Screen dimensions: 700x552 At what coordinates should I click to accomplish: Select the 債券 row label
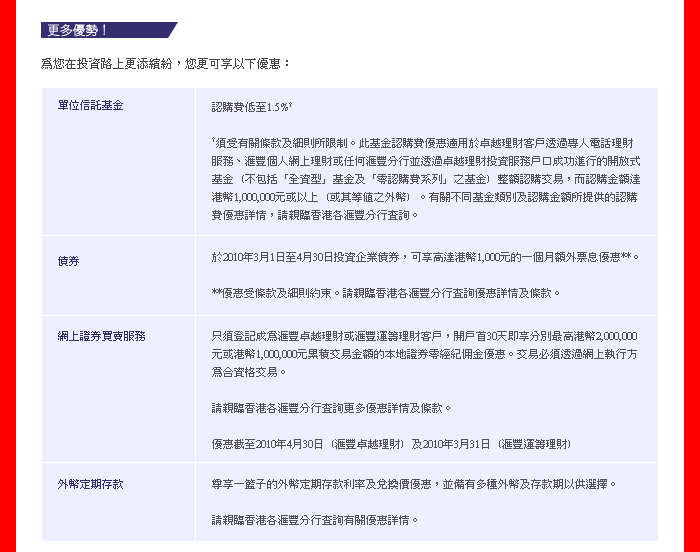(x=69, y=260)
